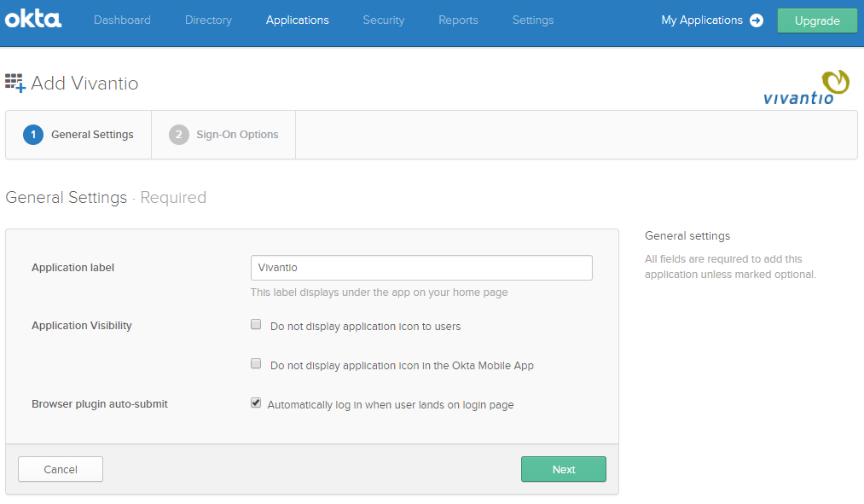Click the Application label input field

[421, 268]
